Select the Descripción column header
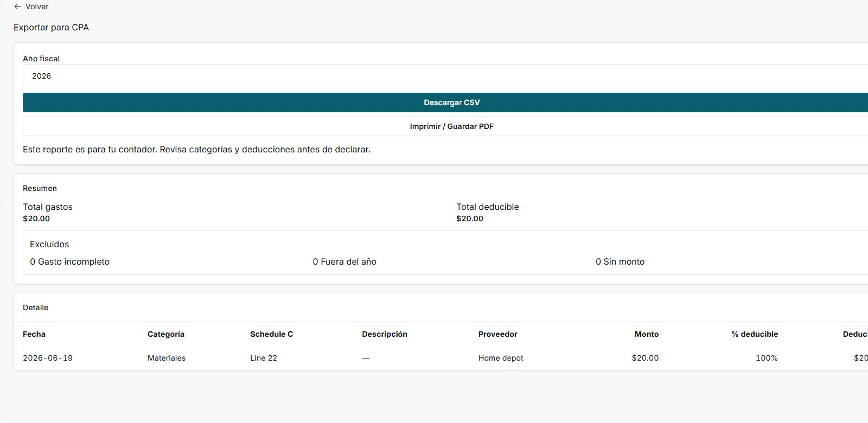The image size is (868, 423). (385, 334)
